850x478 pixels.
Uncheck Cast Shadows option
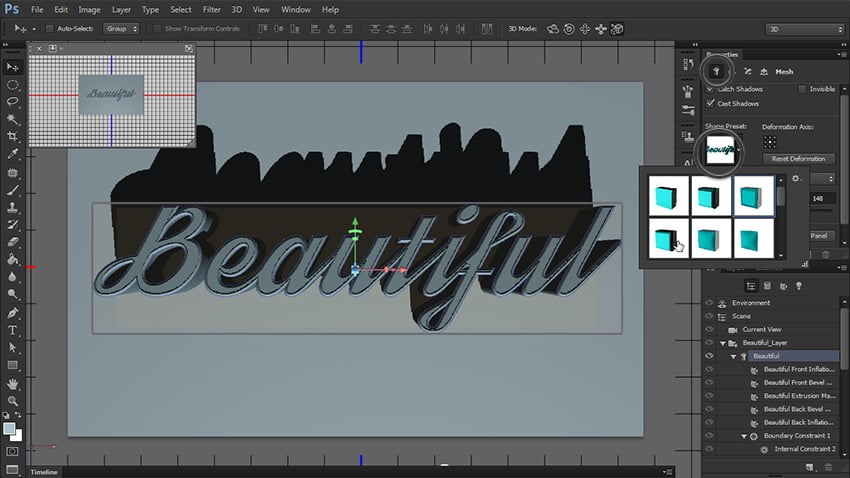[711, 104]
